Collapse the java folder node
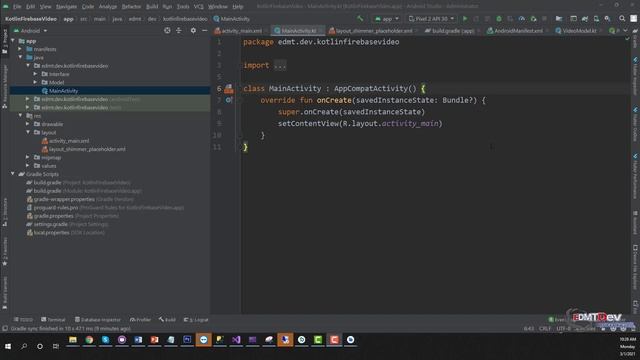Screen dimensions: 640x360 pos(20,58)
